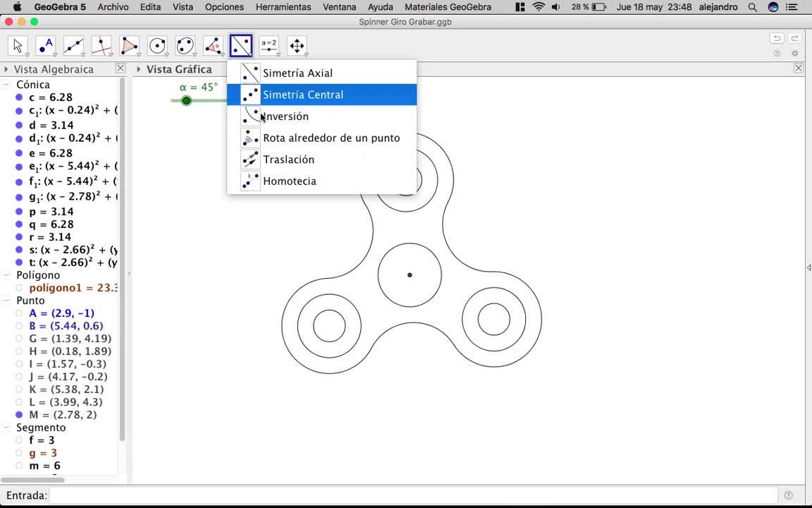Click the Entrada input field
This screenshot has height=508, width=812.
pos(412,495)
